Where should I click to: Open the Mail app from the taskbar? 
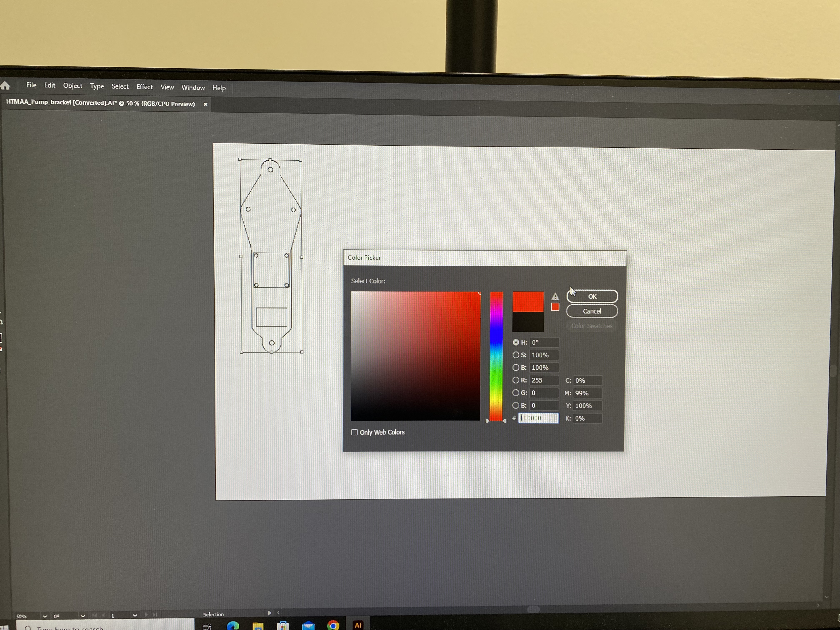(x=308, y=625)
